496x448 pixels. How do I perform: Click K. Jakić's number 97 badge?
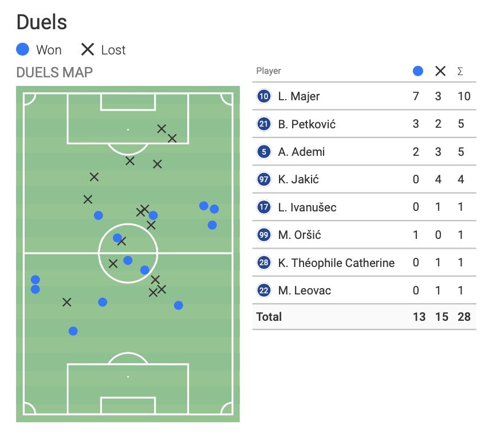(263, 179)
